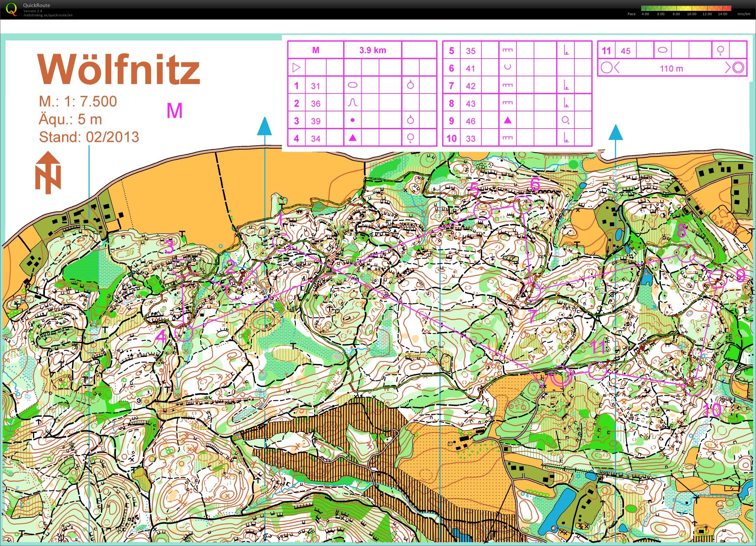756x546 pixels.
Task: Click control circle 4 on the map
Action: pyautogui.click(x=184, y=332)
